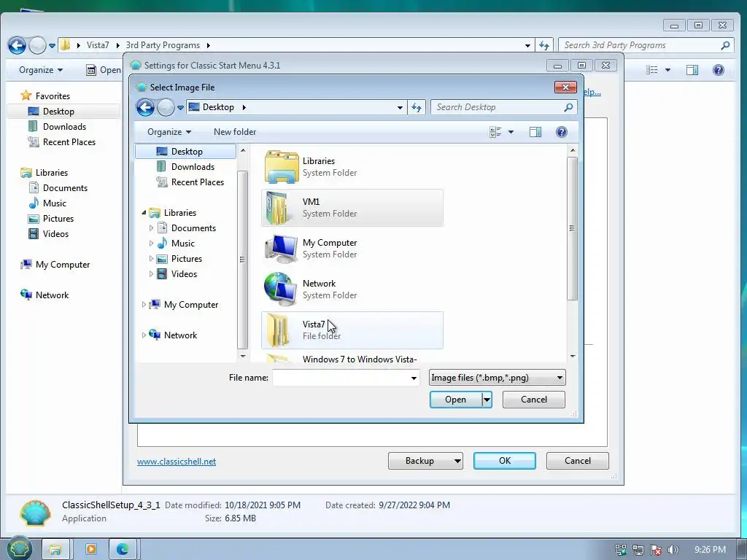The height and width of the screenshot is (560, 747).
Task: Expand My Computer node in dialog tree
Action: tap(144, 304)
